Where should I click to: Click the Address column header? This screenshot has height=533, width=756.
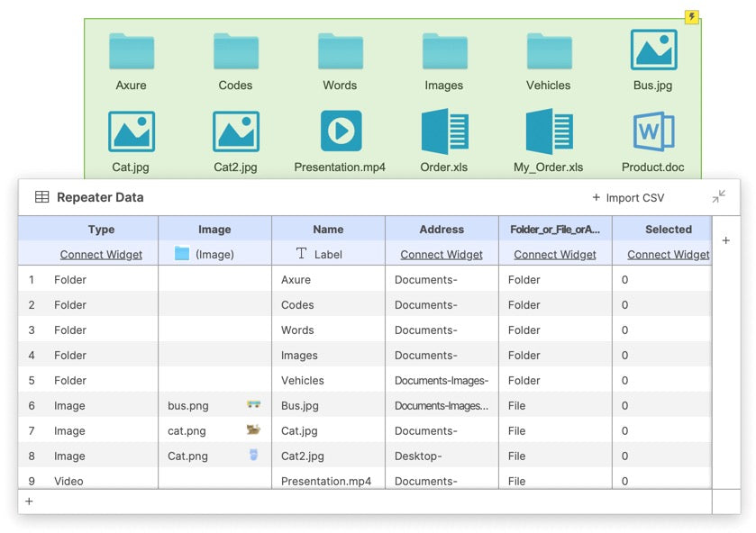(x=442, y=230)
